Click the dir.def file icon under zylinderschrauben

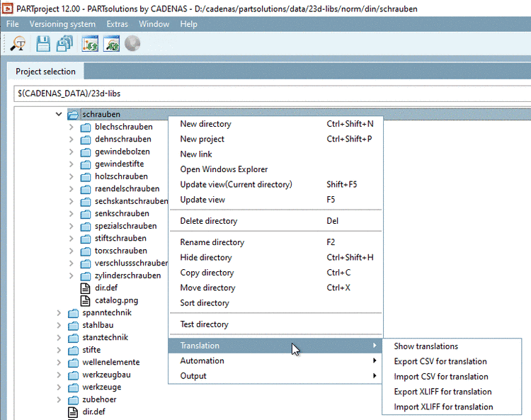coord(86,288)
